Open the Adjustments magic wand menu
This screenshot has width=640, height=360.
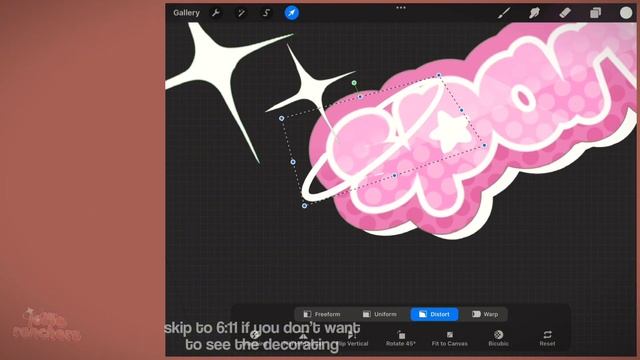(241, 13)
